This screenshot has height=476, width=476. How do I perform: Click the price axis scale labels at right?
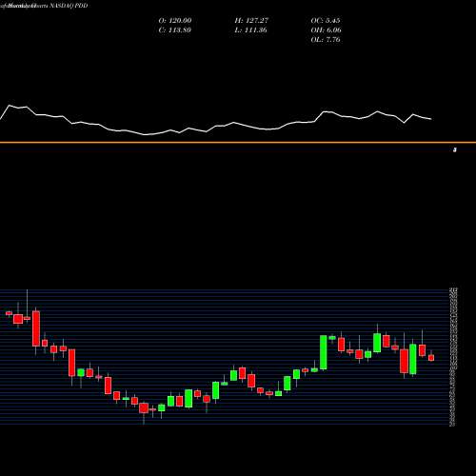pyautogui.click(x=453, y=357)
